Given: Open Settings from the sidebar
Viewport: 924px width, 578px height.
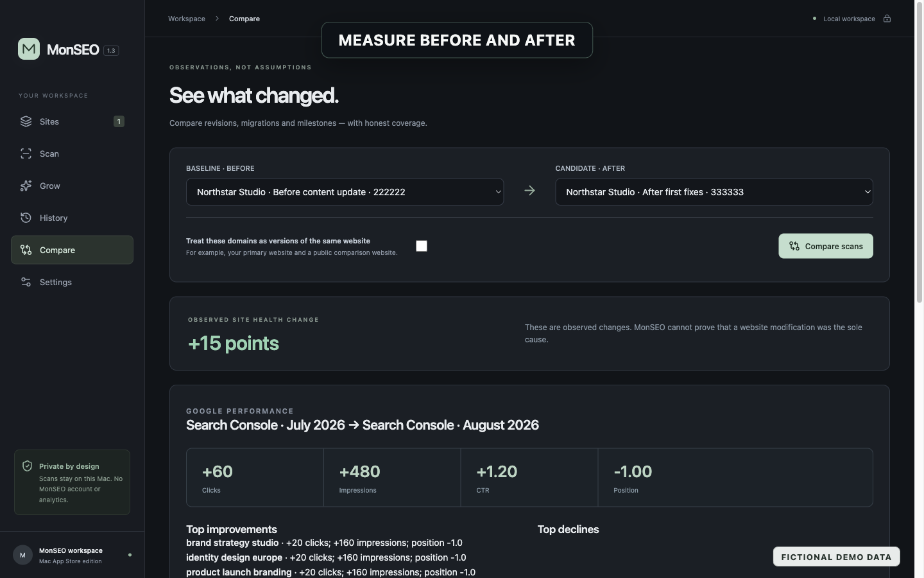Looking at the screenshot, I should click(x=72, y=282).
